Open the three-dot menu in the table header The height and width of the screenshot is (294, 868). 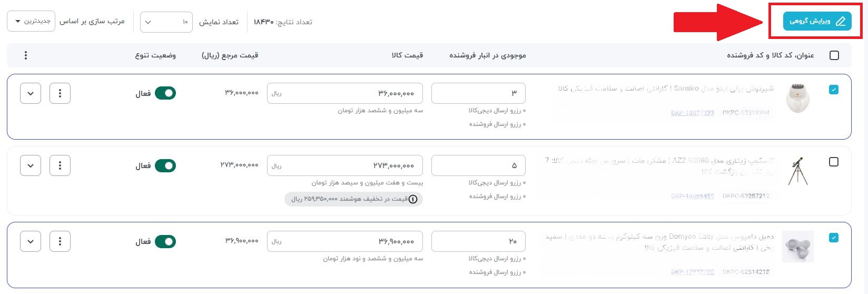pos(26,55)
